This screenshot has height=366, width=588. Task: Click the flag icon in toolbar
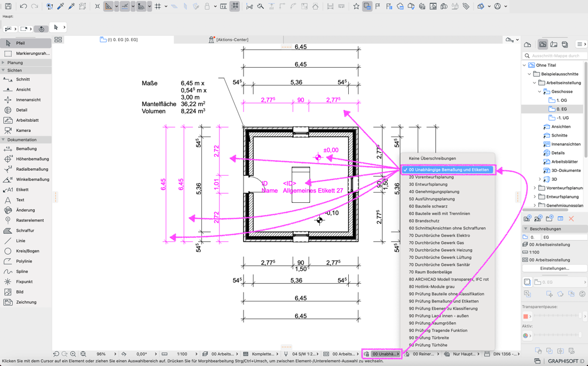pyautogui.click(x=378, y=6)
